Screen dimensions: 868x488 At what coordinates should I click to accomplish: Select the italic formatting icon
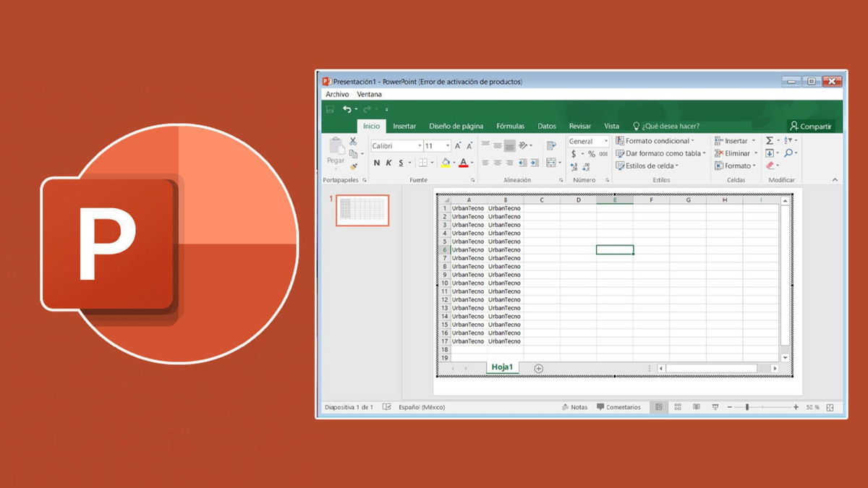pos(389,162)
